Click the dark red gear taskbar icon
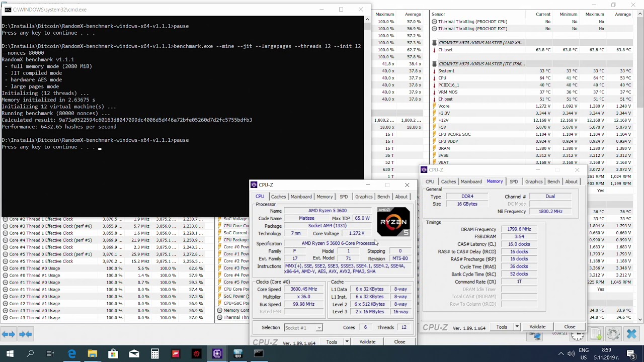The image size is (644, 362). [196, 354]
